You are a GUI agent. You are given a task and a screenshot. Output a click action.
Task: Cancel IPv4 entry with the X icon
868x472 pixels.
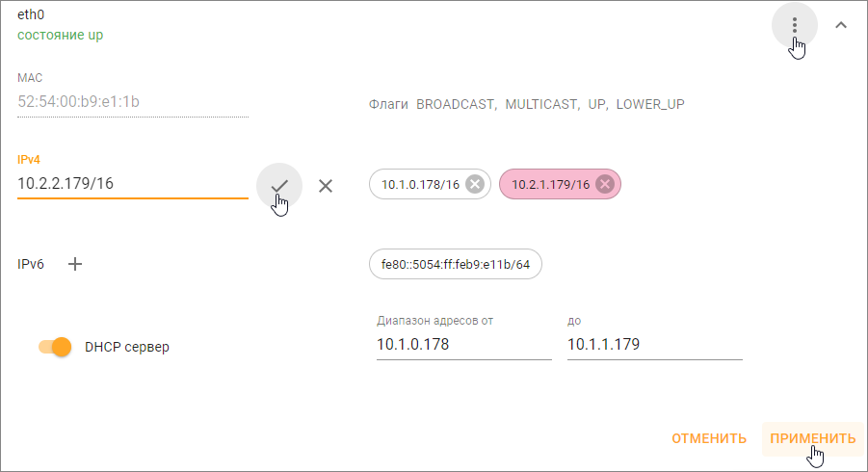pyautogui.click(x=326, y=186)
